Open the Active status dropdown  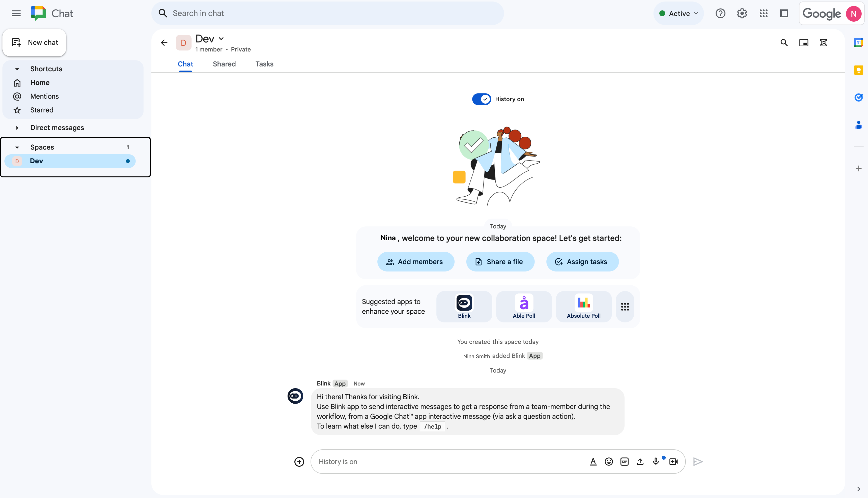[678, 13]
